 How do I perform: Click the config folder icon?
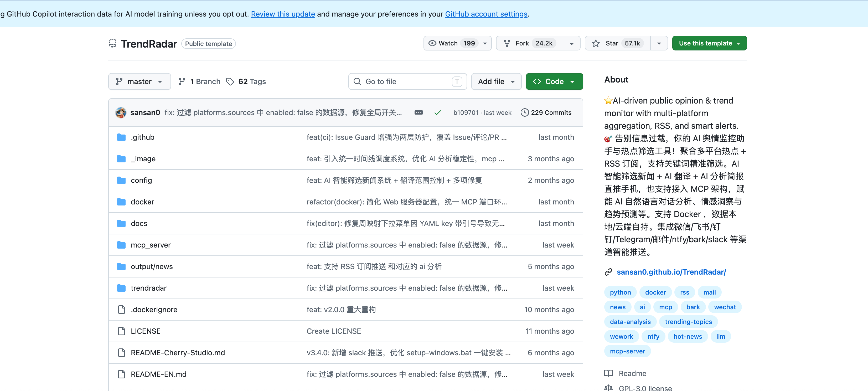[x=121, y=180]
